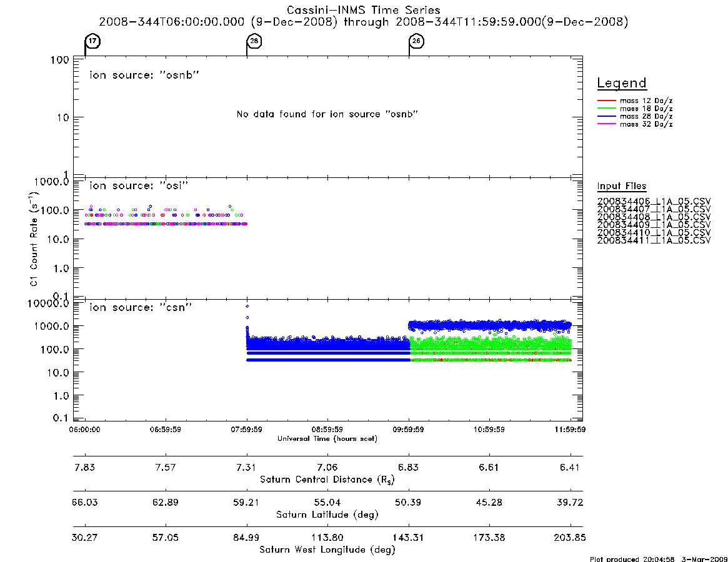Click the 'Saturn West Longitude (deg)' label
The height and width of the screenshot is (562, 728).
(327, 550)
